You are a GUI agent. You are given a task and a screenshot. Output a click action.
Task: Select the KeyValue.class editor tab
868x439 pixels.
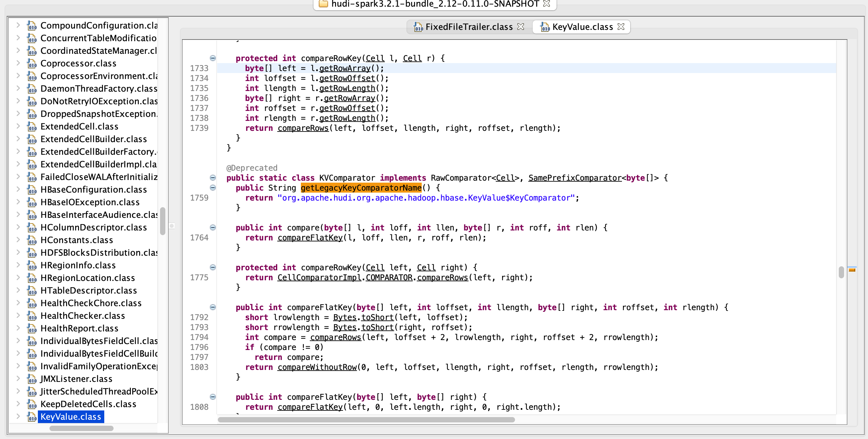582,27
